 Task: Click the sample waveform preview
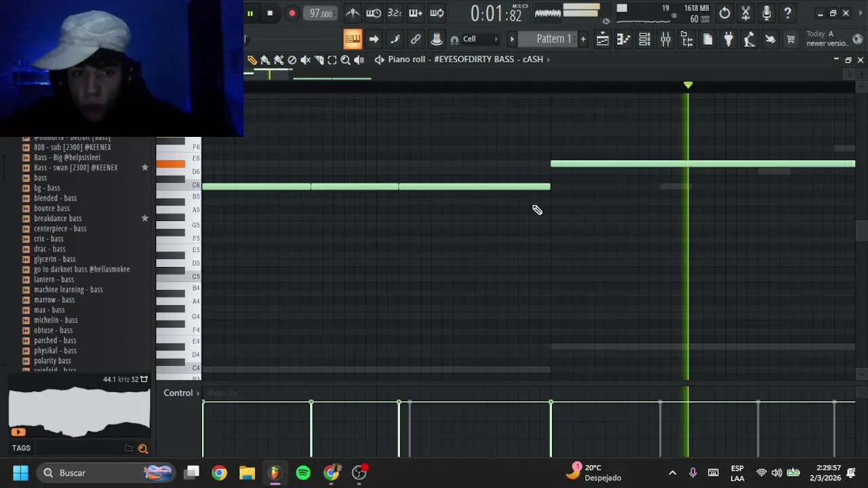point(79,412)
